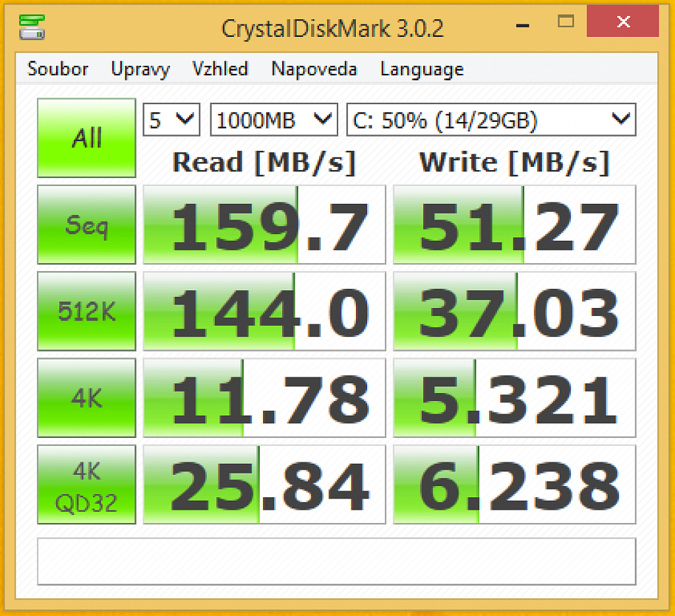The image size is (675, 616).
Task: Select the 512K write value 37.03
Action: [514, 311]
